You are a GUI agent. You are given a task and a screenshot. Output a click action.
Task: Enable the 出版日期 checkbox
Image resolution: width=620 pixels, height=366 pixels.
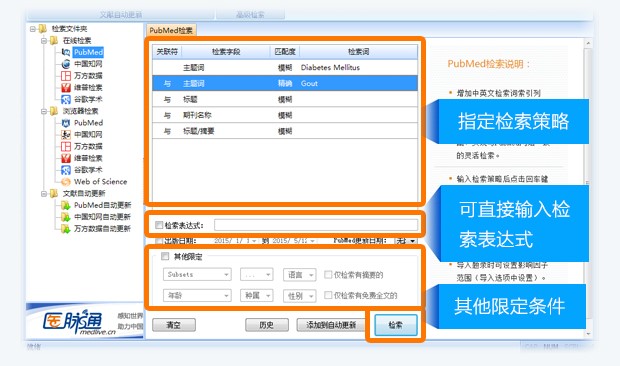[159, 241]
